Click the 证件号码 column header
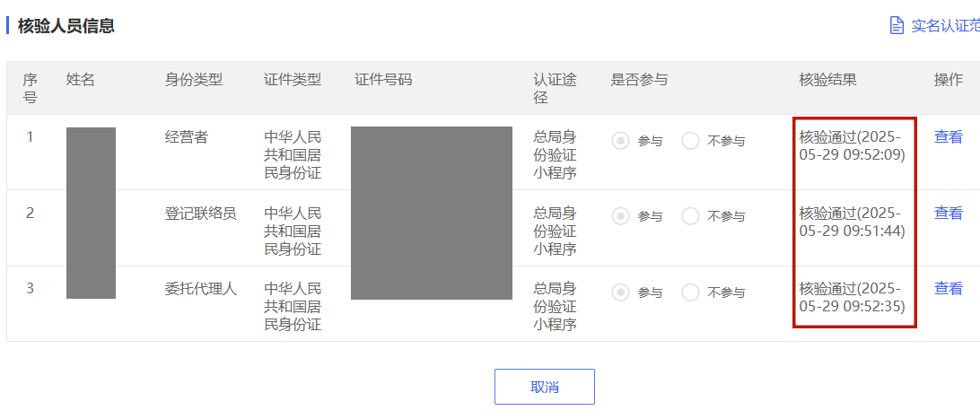 coord(383,80)
